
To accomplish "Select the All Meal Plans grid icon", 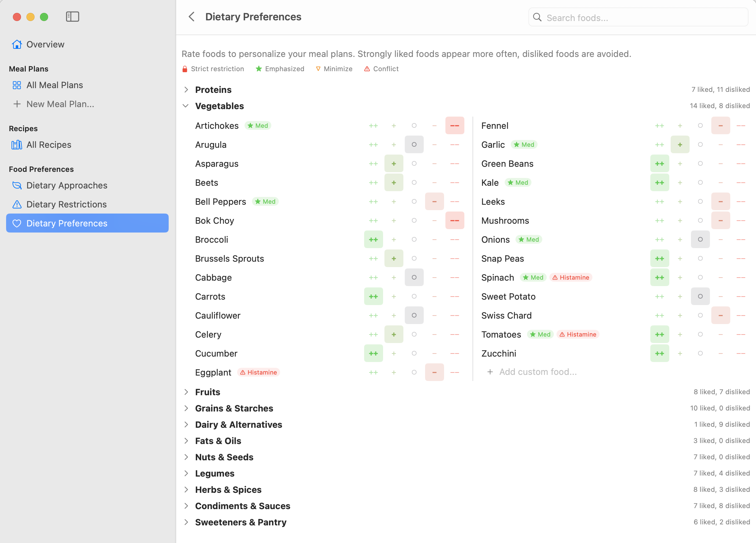I will click(17, 85).
